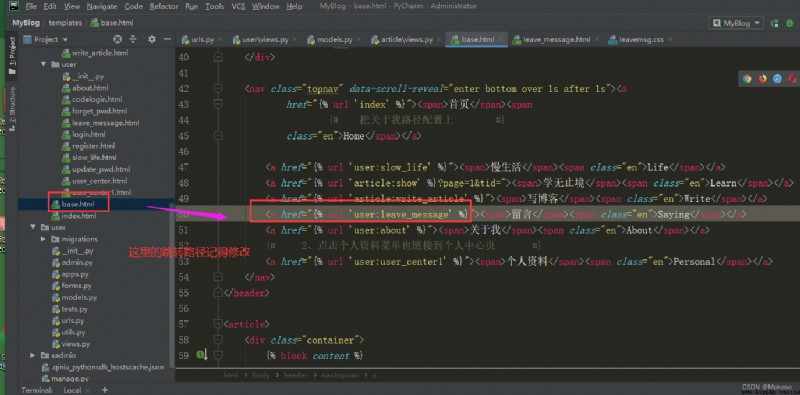Click the collapse all icon in Project panel
800x395 pixels.
click(x=133, y=39)
